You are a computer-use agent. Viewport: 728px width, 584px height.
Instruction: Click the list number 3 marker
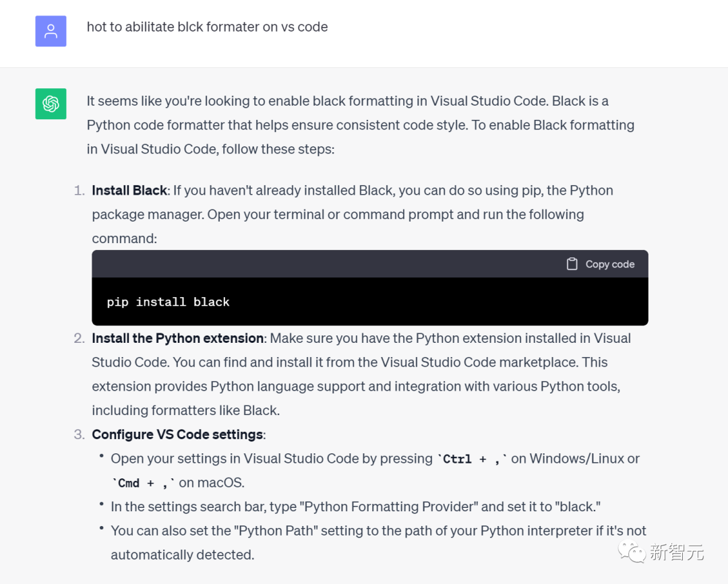(x=79, y=434)
